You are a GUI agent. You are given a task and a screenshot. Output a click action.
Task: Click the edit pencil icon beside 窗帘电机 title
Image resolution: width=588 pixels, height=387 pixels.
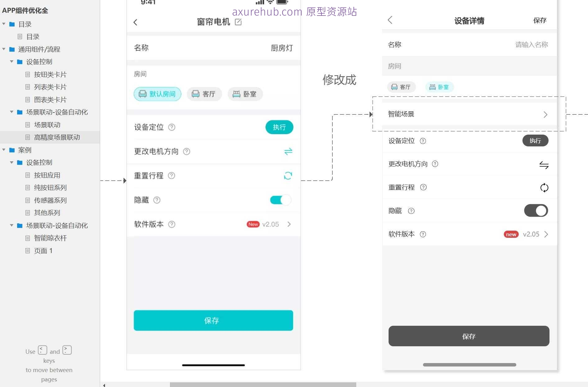point(238,22)
